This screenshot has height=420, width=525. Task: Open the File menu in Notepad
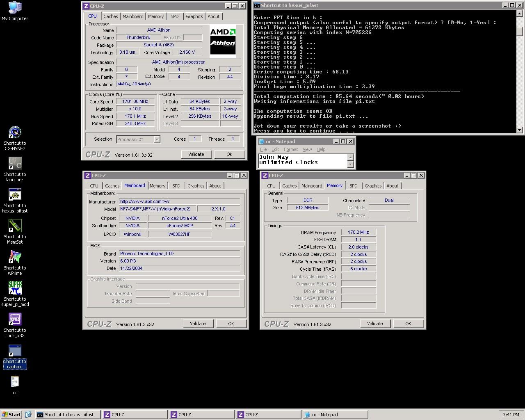(x=263, y=149)
